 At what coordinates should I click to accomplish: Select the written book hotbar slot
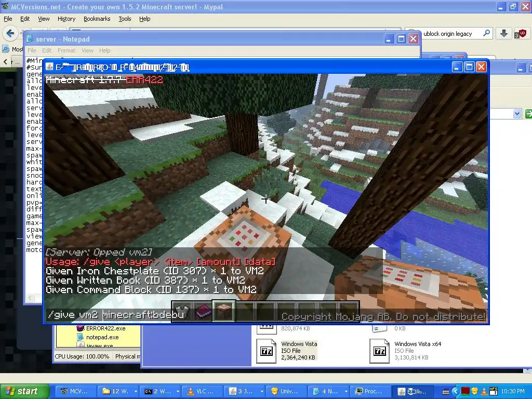coord(203,312)
